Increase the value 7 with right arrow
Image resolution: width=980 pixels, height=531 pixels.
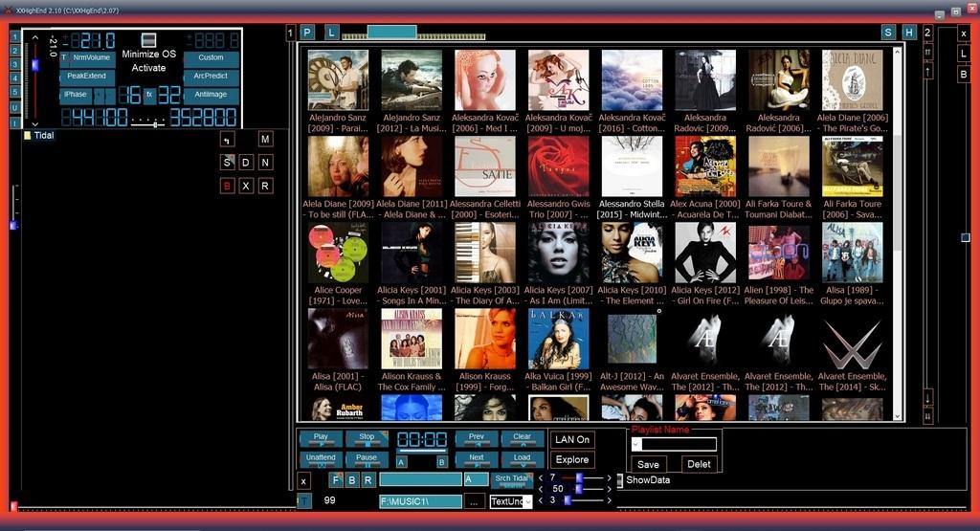pos(609,478)
